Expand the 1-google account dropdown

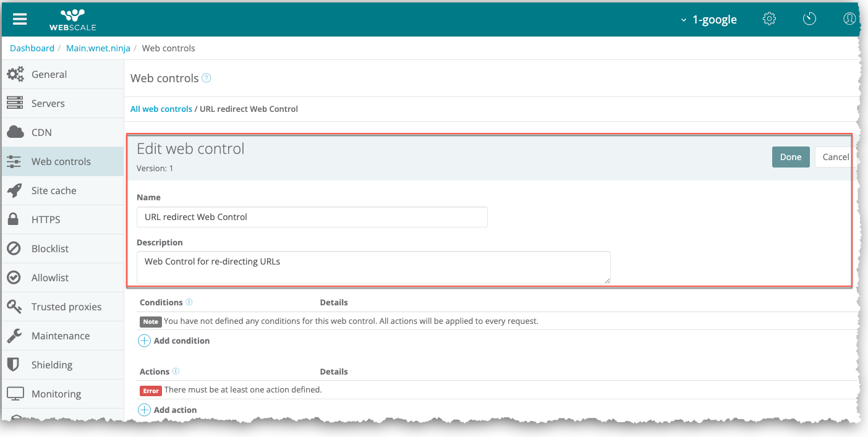[x=708, y=20]
